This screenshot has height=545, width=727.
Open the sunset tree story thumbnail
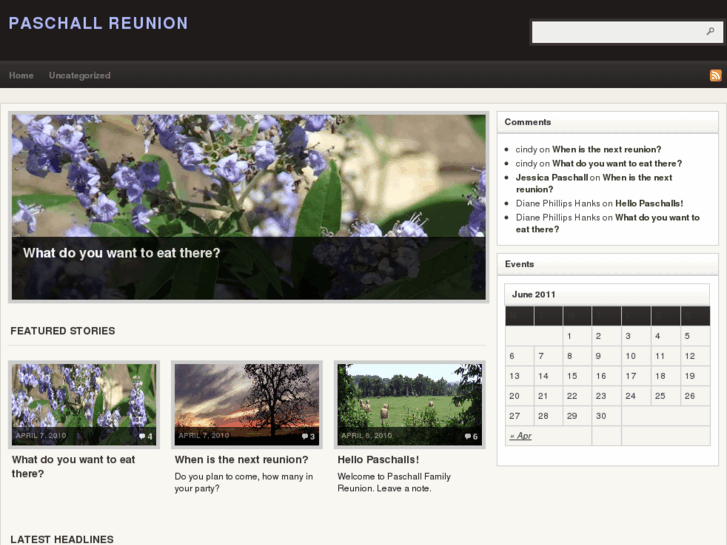point(247,404)
